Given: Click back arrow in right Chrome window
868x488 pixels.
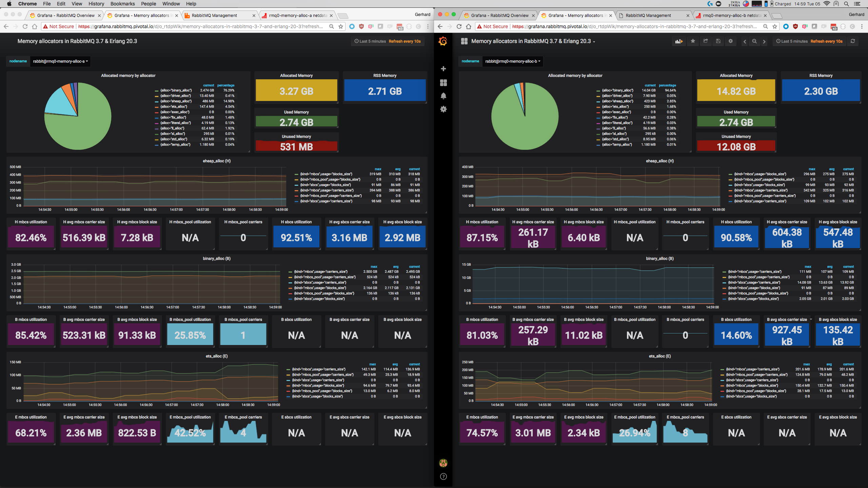Looking at the screenshot, I should point(440,26).
